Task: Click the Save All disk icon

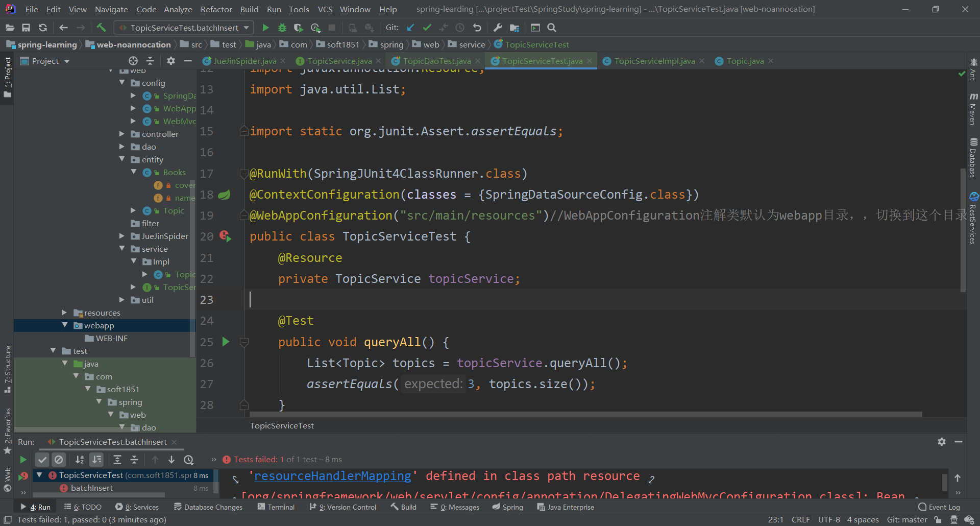Action: [26, 28]
